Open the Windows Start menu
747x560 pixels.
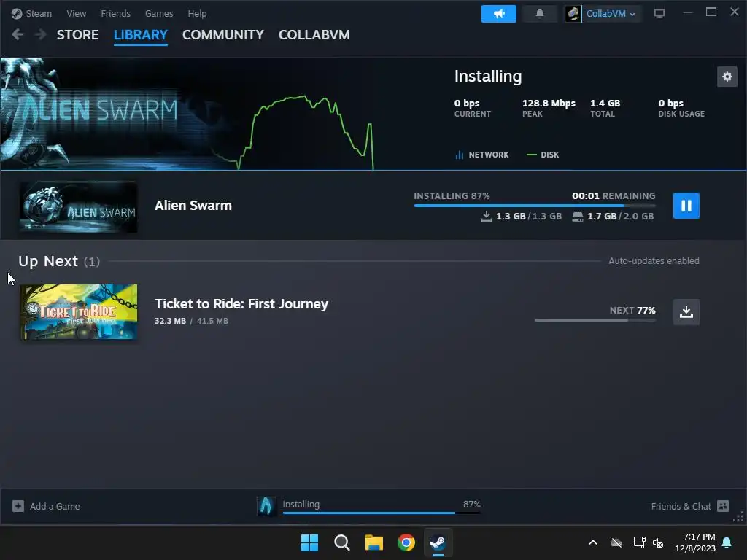coord(309,542)
